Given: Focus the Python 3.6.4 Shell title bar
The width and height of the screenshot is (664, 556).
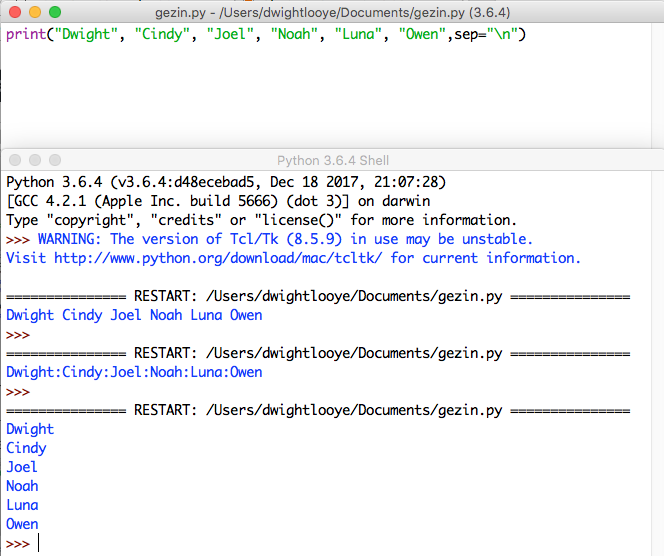Looking at the screenshot, I should [332, 160].
